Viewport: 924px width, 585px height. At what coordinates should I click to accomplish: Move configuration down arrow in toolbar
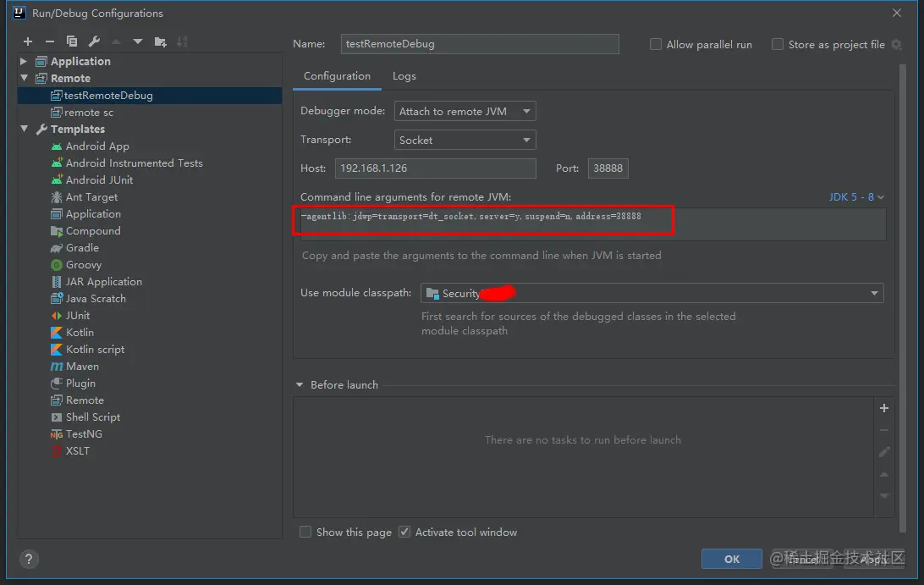point(138,41)
